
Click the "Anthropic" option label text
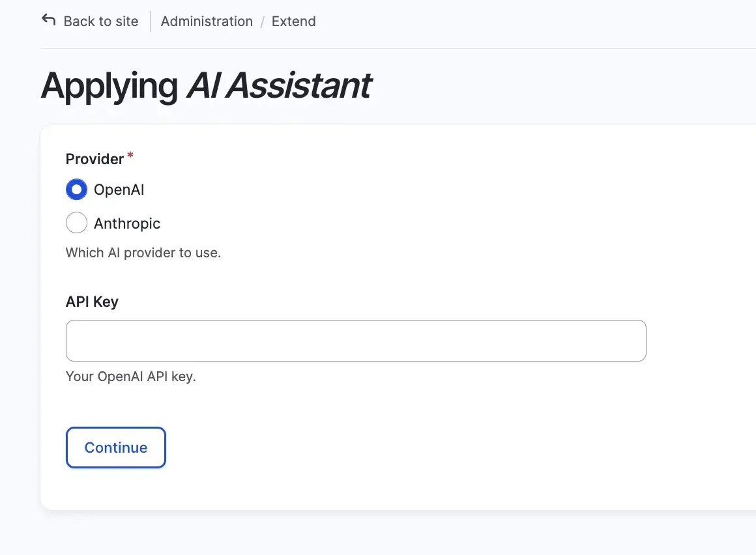127,223
